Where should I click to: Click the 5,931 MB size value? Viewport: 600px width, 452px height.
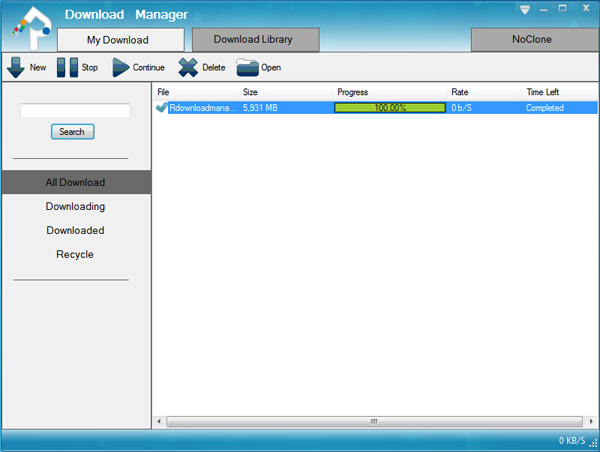(x=260, y=108)
